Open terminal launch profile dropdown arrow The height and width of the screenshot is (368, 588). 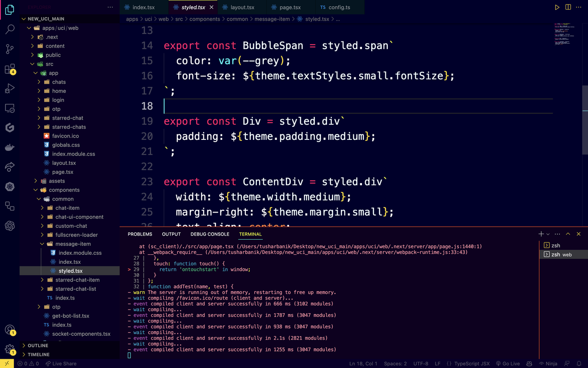click(548, 234)
